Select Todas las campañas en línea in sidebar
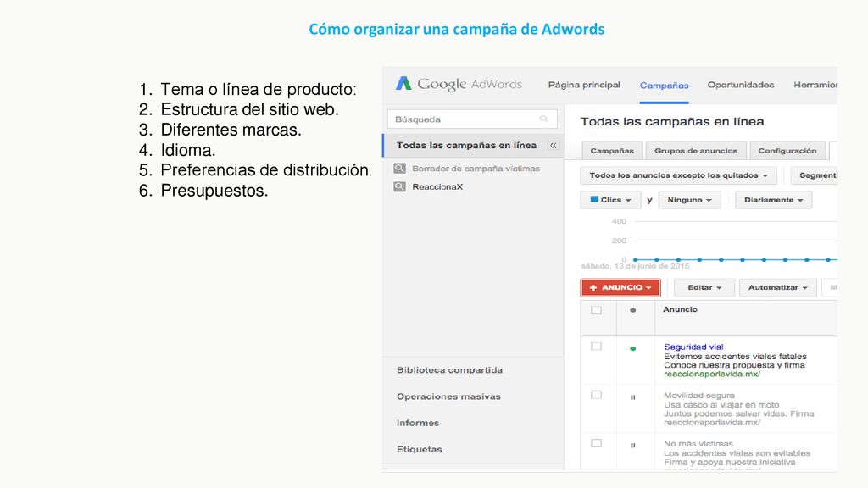Viewport: 868px width, 488px height. (x=466, y=146)
